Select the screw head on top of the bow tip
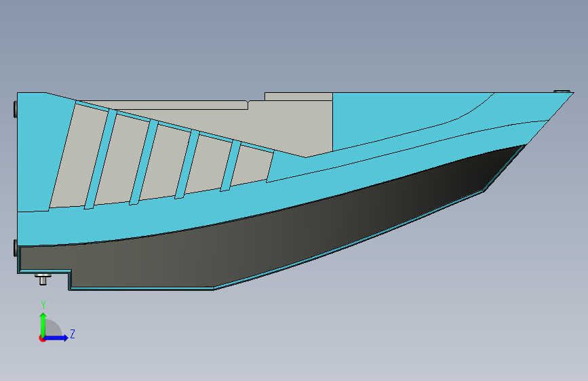The image size is (588, 381). click(562, 91)
